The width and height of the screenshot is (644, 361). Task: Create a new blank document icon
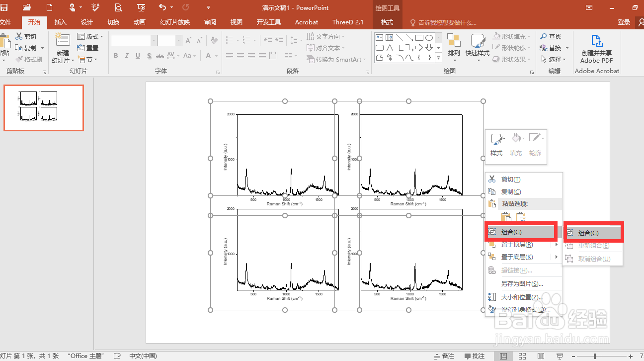[x=49, y=7]
